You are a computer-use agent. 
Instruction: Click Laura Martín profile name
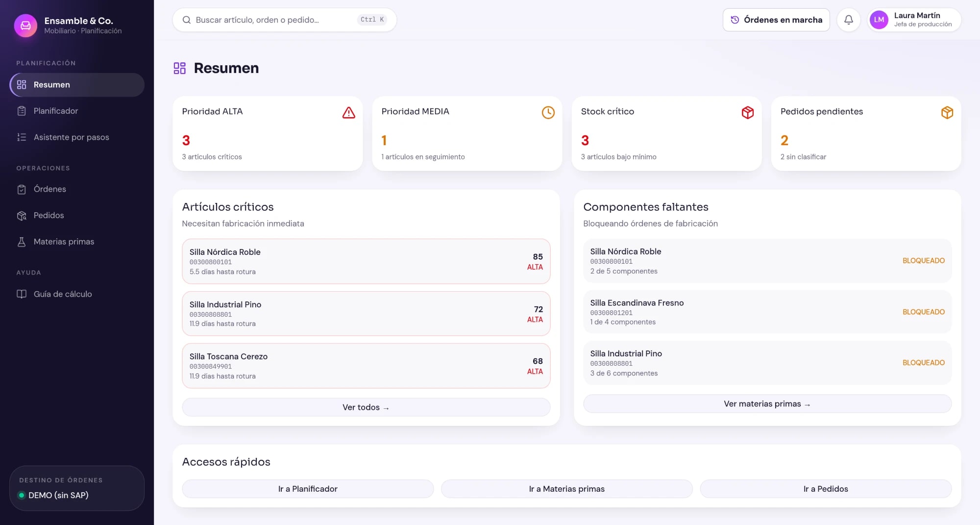917,16
